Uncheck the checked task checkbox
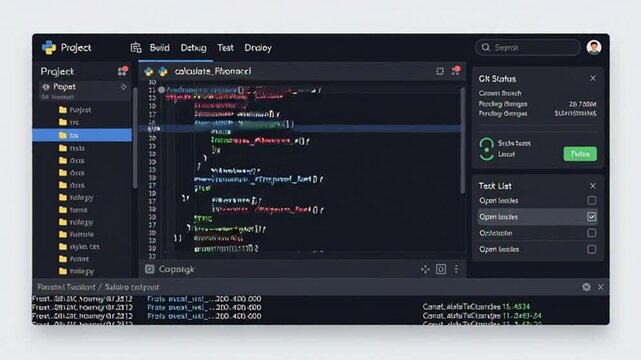The image size is (641, 360). [x=592, y=217]
